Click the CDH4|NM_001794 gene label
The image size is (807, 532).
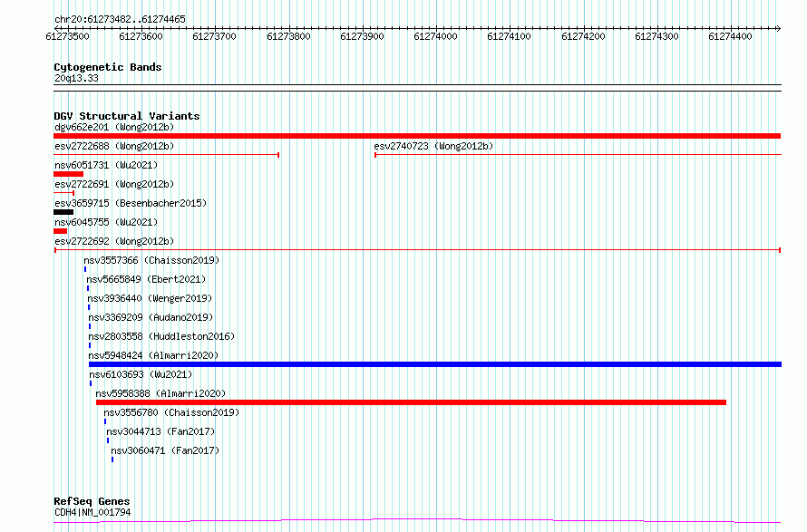click(92, 512)
